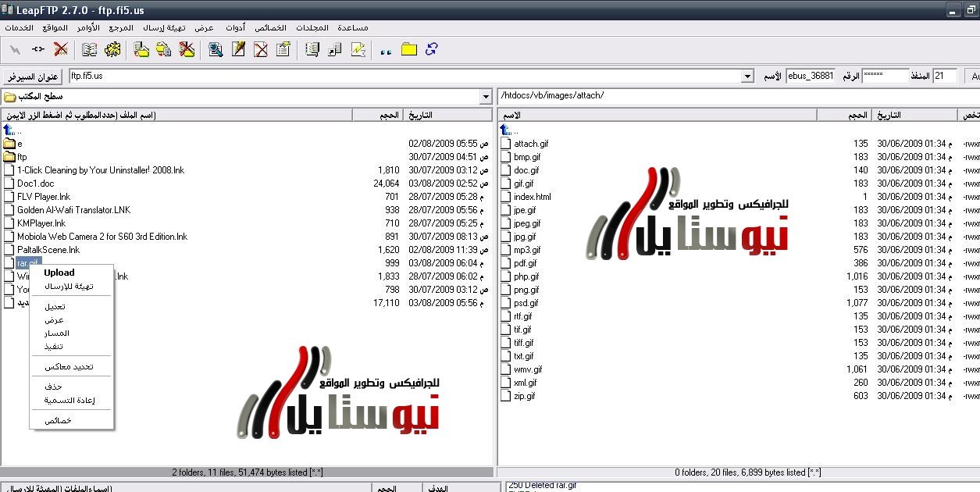The image size is (980, 492).
Task: Click the plain yellow folder toolbar icon
Action: (409, 49)
